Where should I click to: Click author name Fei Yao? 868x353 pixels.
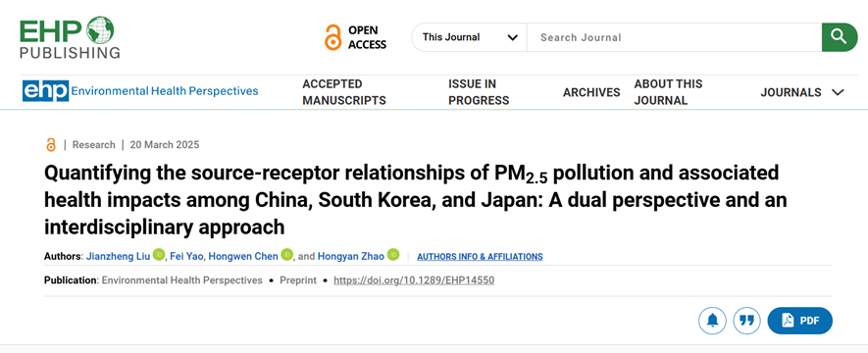[187, 256]
